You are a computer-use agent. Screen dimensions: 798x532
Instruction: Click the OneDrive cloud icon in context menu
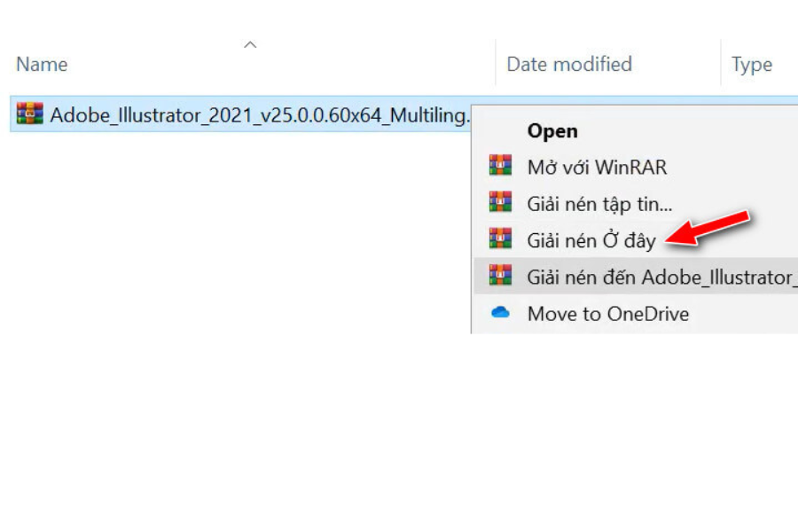tap(500, 313)
